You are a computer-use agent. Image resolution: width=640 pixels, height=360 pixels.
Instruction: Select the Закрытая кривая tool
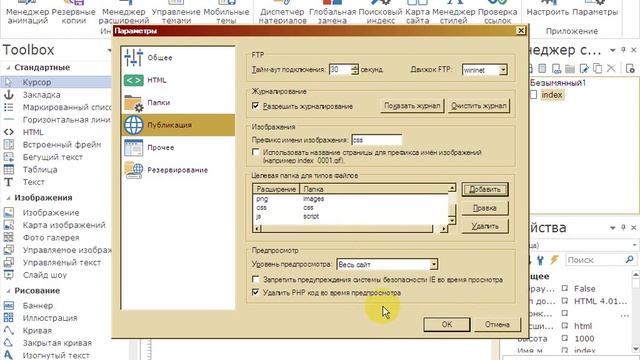click(x=56, y=343)
